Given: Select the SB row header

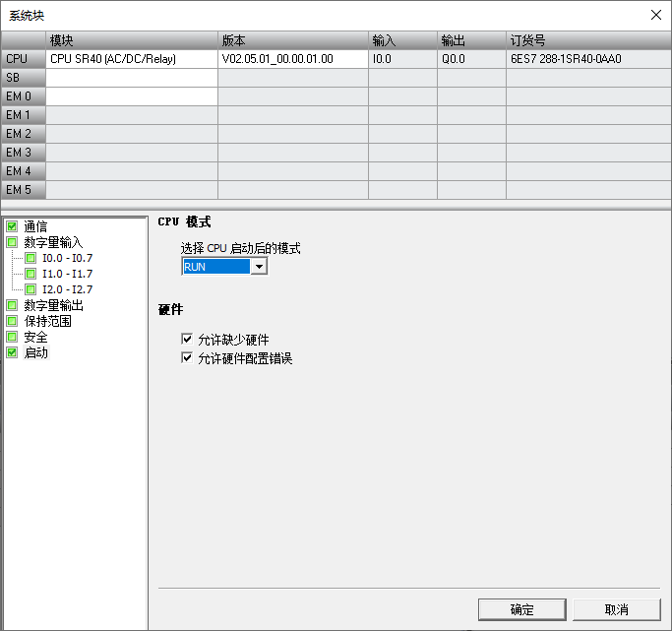Looking at the screenshot, I should click(x=24, y=78).
